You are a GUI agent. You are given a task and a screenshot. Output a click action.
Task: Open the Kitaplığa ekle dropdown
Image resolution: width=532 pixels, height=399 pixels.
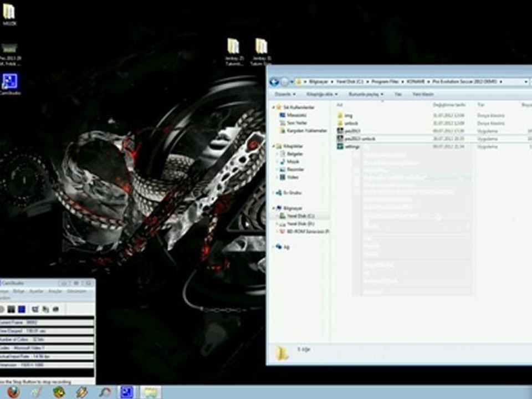point(322,94)
